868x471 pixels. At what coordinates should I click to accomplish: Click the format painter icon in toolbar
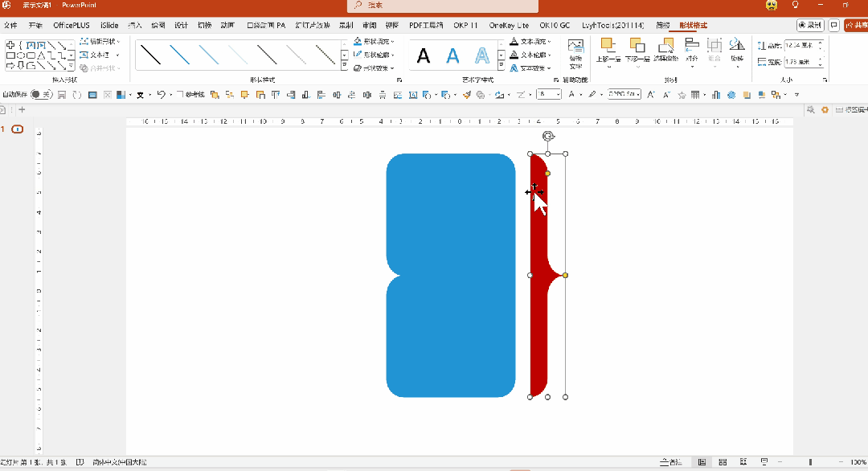[x=467, y=95]
